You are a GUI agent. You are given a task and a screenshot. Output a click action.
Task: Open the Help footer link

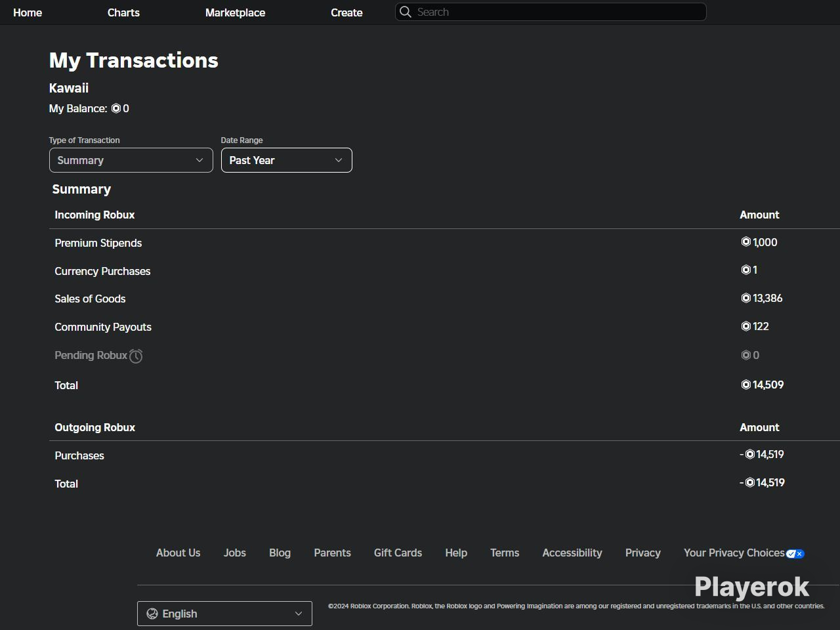pyautogui.click(x=456, y=553)
